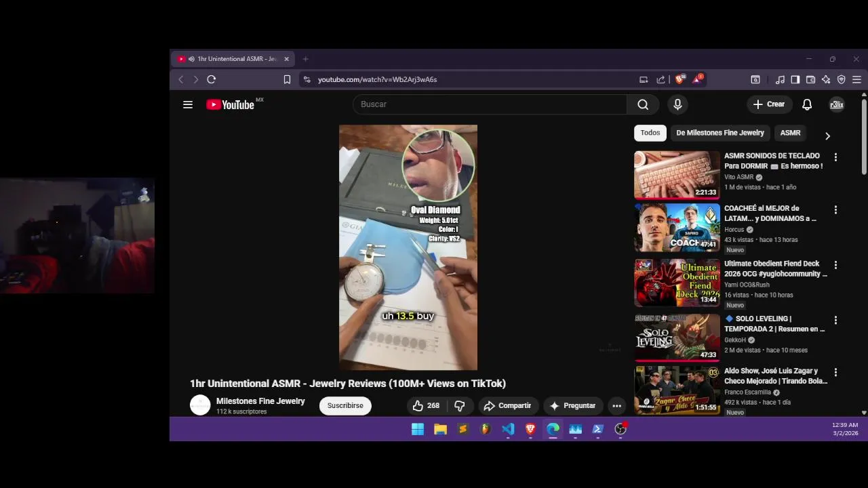Open the Vito ASMR channel name
This screenshot has width=868, height=488.
(x=738, y=177)
